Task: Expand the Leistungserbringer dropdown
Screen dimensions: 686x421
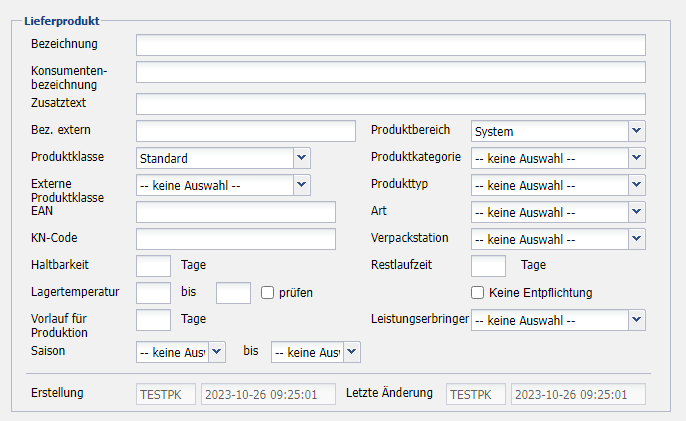Action: 557,320
